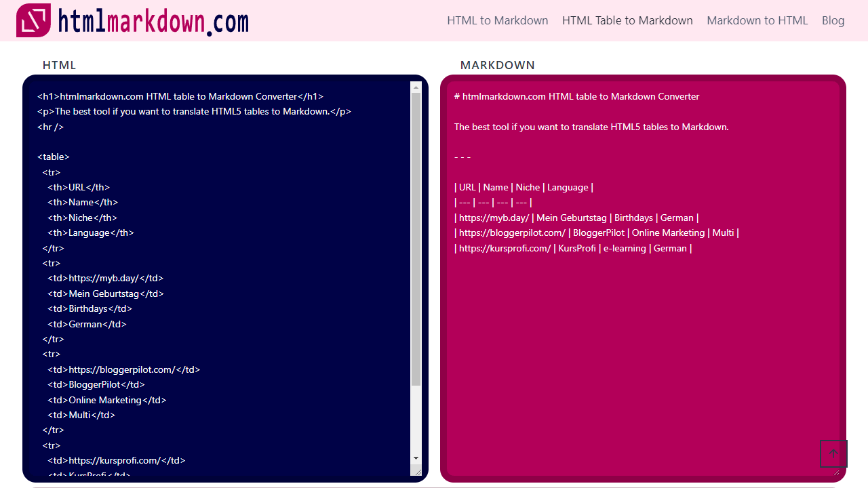This screenshot has height=488, width=868.
Task: Go to the Markdown to HTML converter
Action: tap(757, 20)
